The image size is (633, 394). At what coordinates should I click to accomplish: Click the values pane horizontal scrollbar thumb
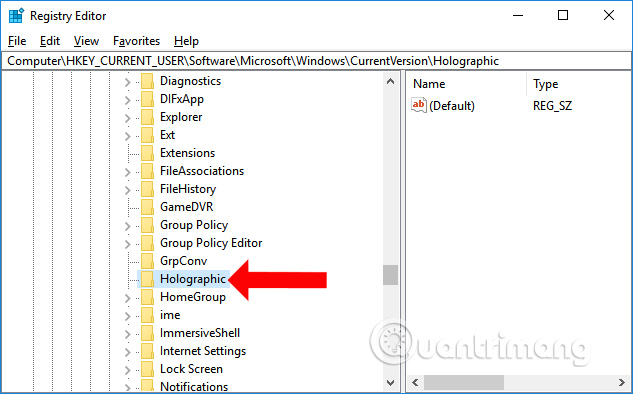463,382
